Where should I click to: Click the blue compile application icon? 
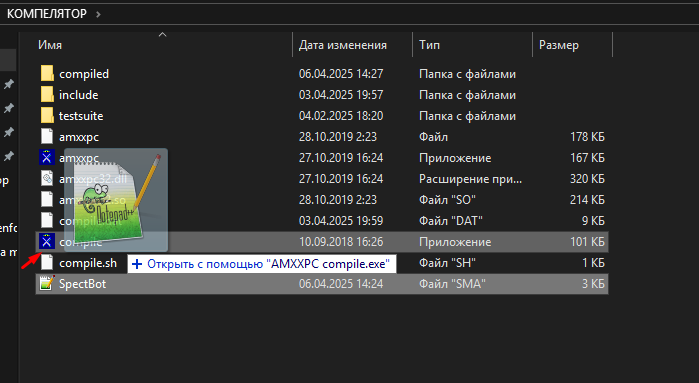pyautogui.click(x=47, y=242)
